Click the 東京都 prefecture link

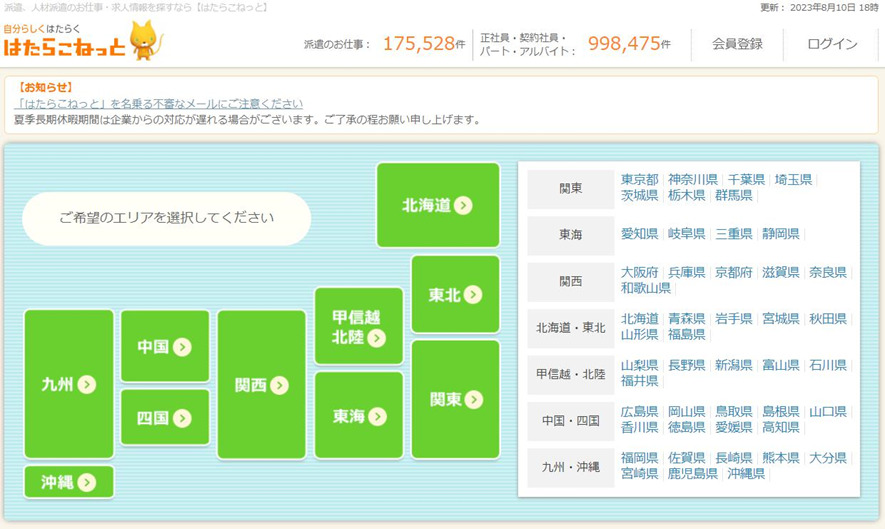[x=639, y=180]
